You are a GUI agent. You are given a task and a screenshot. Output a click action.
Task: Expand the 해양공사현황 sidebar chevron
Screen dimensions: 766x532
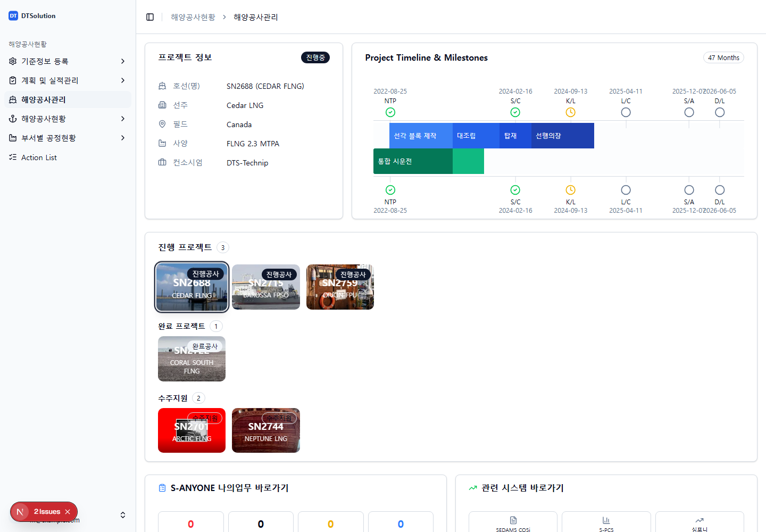[x=123, y=119]
